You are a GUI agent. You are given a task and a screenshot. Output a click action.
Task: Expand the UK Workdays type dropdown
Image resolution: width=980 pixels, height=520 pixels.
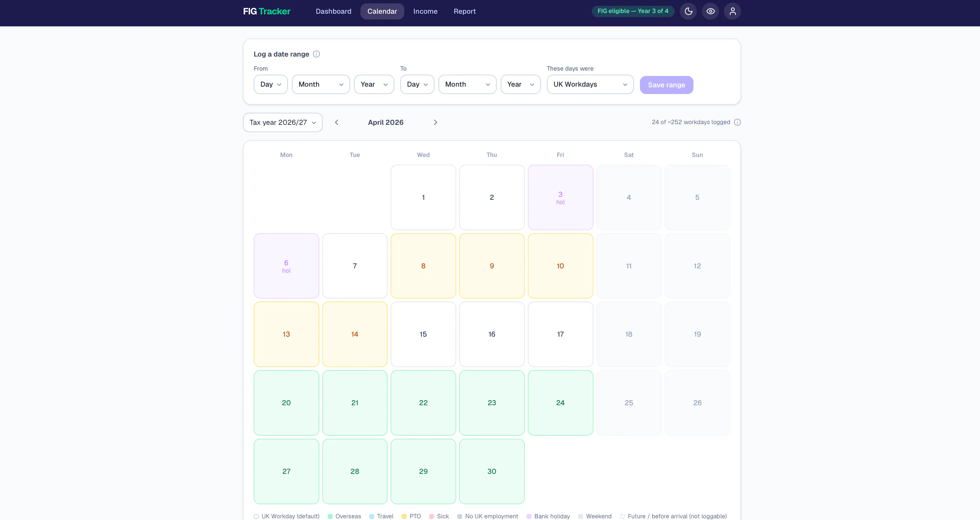point(590,84)
